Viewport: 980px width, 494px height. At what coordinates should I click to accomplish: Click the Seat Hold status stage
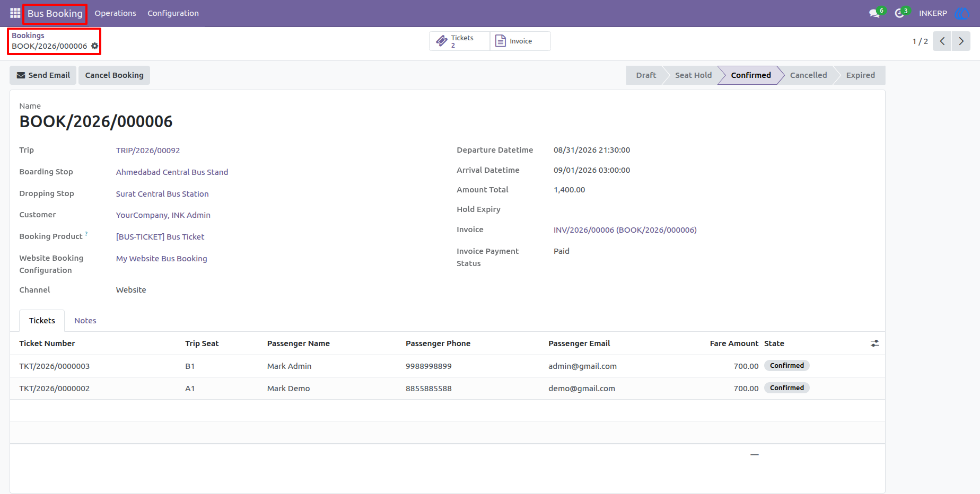(693, 75)
